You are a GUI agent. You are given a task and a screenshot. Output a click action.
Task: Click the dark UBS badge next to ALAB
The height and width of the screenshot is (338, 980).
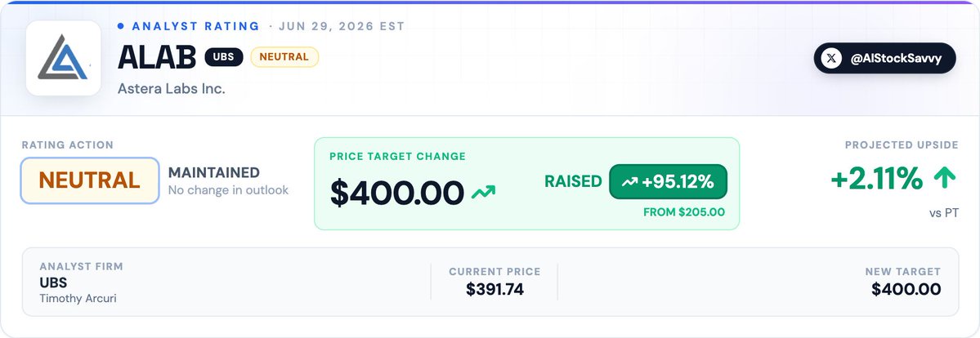point(224,57)
